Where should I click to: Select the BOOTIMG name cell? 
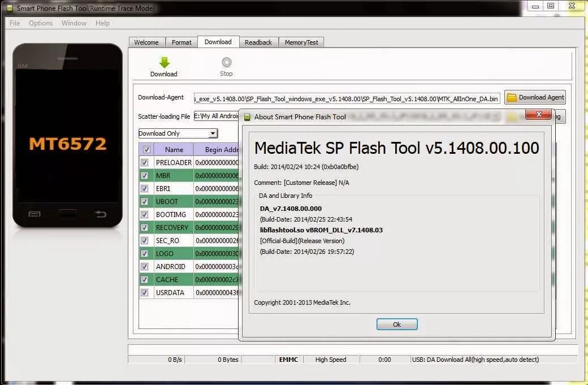174,214
